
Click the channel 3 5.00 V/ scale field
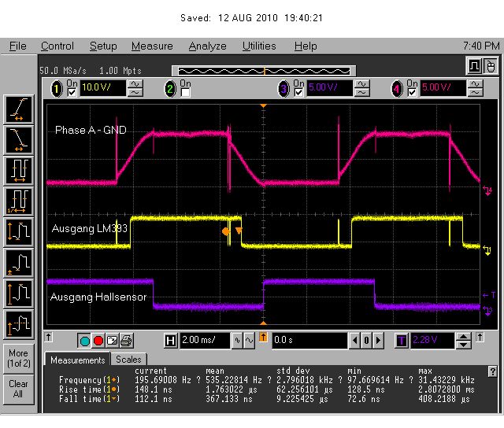(x=330, y=88)
